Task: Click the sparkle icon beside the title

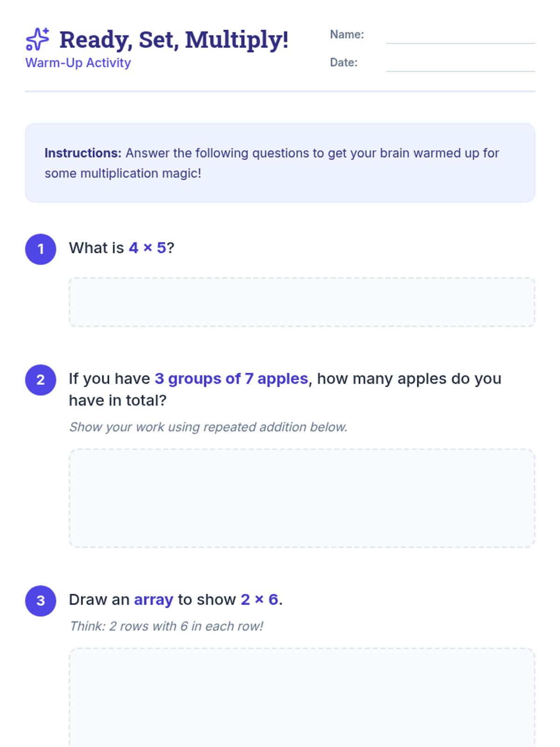Action: pos(37,39)
